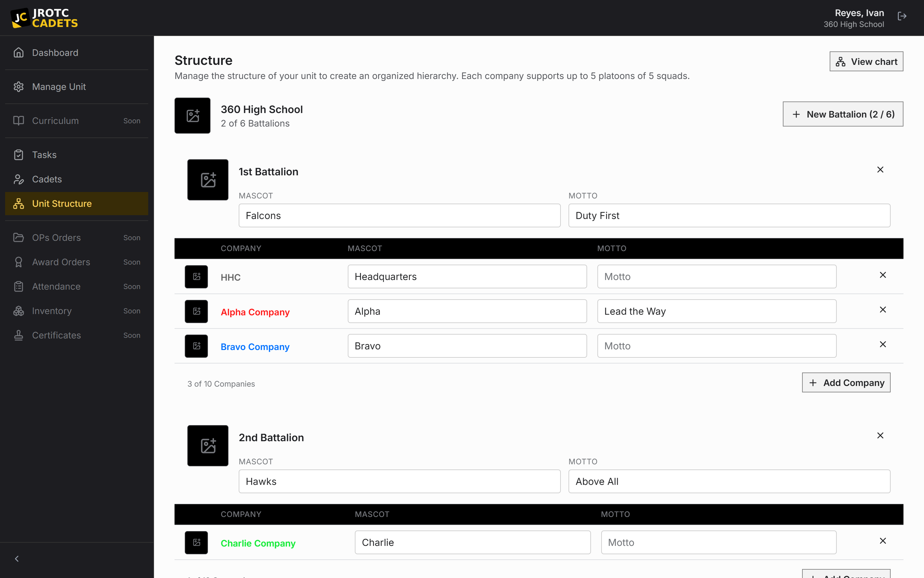
Task: Edit the Charlie mascot field
Action: (473, 543)
